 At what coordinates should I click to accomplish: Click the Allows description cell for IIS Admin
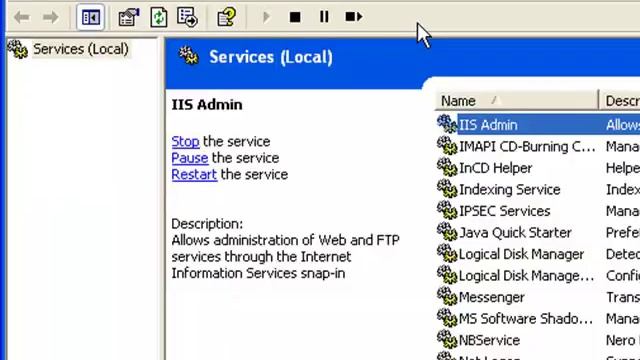(x=623, y=125)
